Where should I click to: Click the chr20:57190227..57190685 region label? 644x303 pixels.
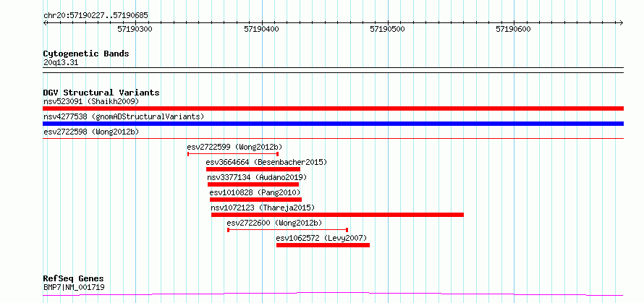96,16
